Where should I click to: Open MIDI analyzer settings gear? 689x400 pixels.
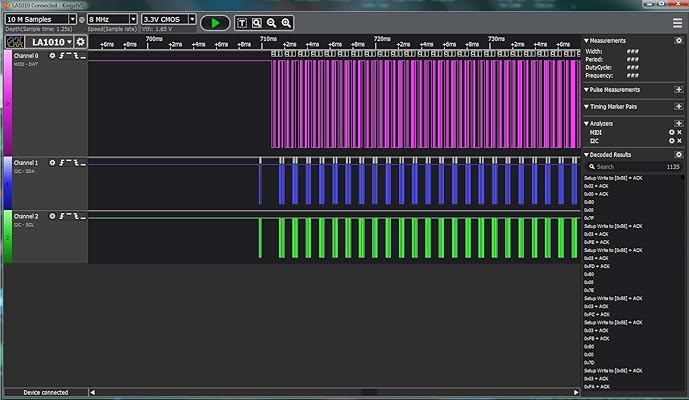pos(671,132)
